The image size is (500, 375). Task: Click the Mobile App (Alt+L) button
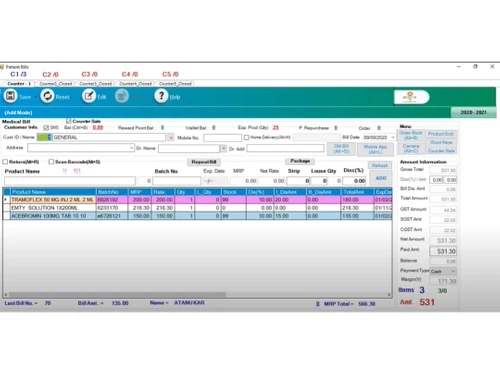(x=375, y=149)
